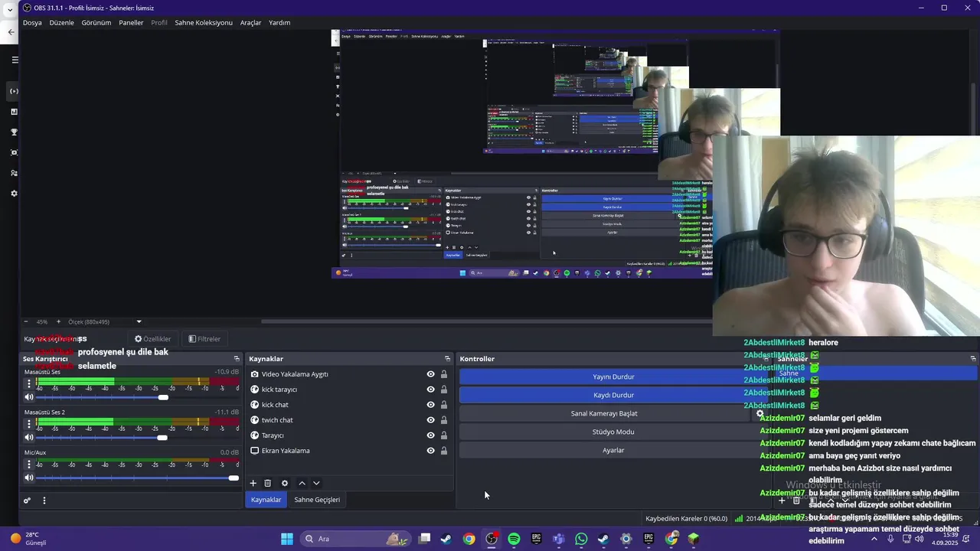980x551 pixels.
Task: Unlock kick chat source
Action: (443, 405)
